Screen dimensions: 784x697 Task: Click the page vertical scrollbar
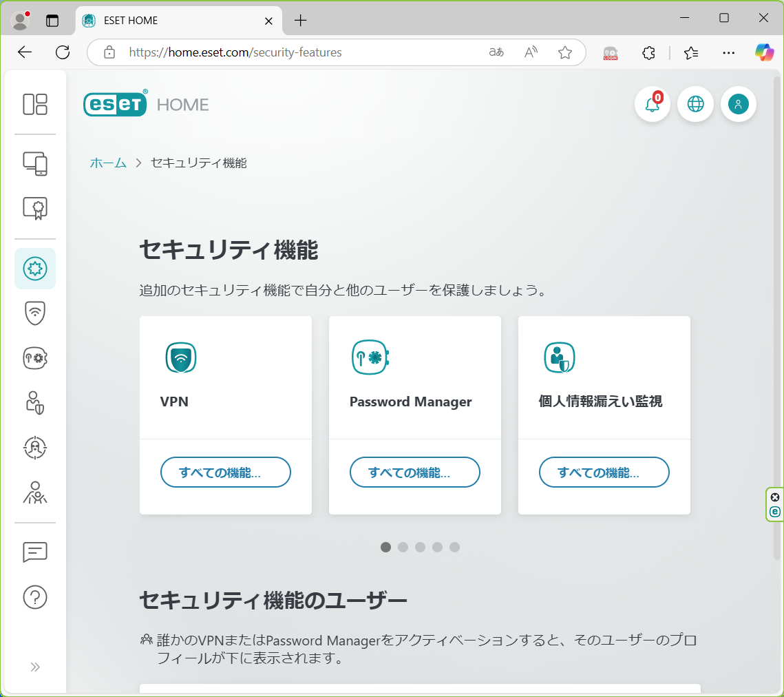tap(776, 318)
